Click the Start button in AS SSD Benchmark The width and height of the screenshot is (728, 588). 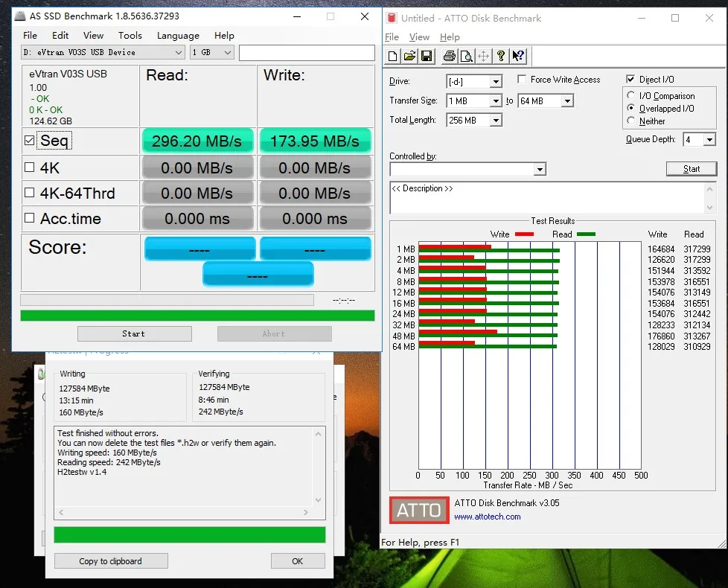pyautogui.click(x=134, y=333)
